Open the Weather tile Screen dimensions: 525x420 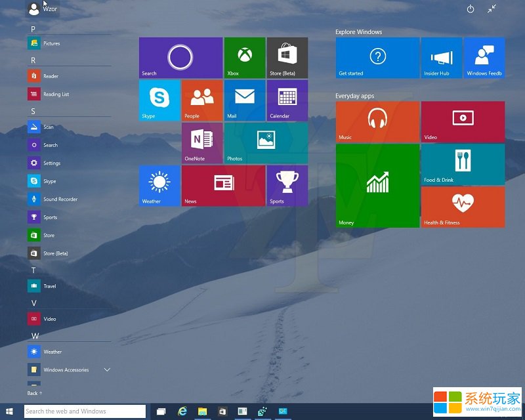tap(159, 186)
